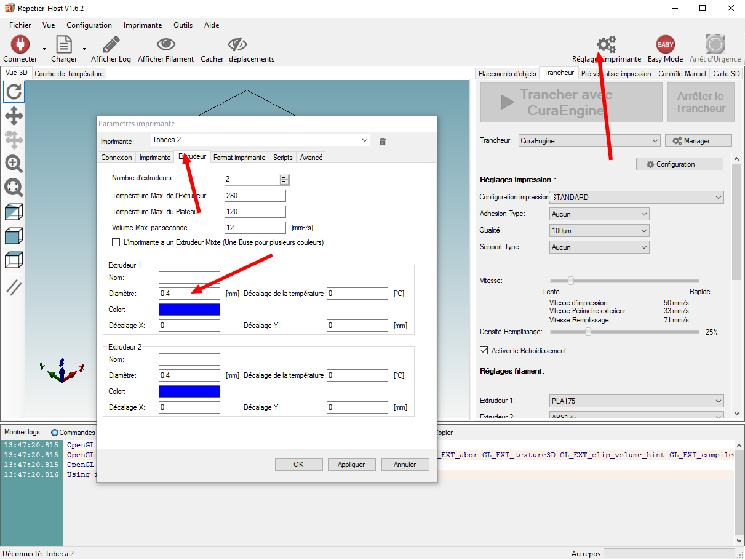
Task: Open Réglages imprimante gears icon
Action: [606, 45]
